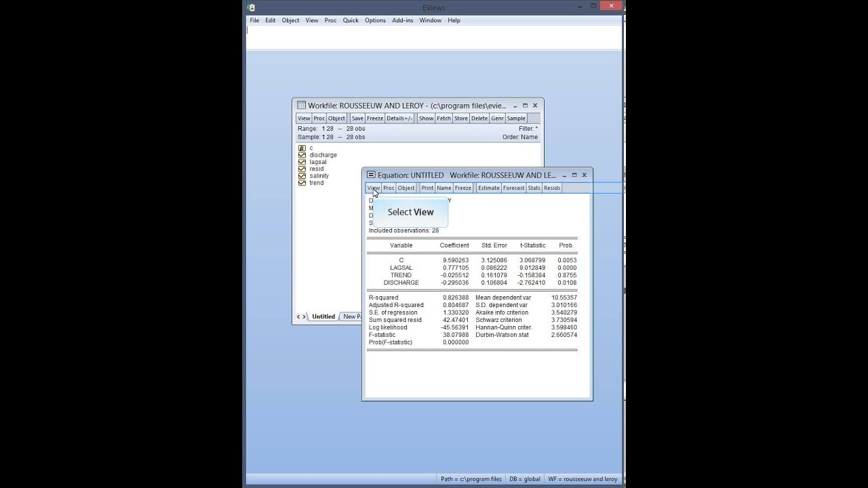Click Stats in the Equation toolbar

(x=534, y=188)
